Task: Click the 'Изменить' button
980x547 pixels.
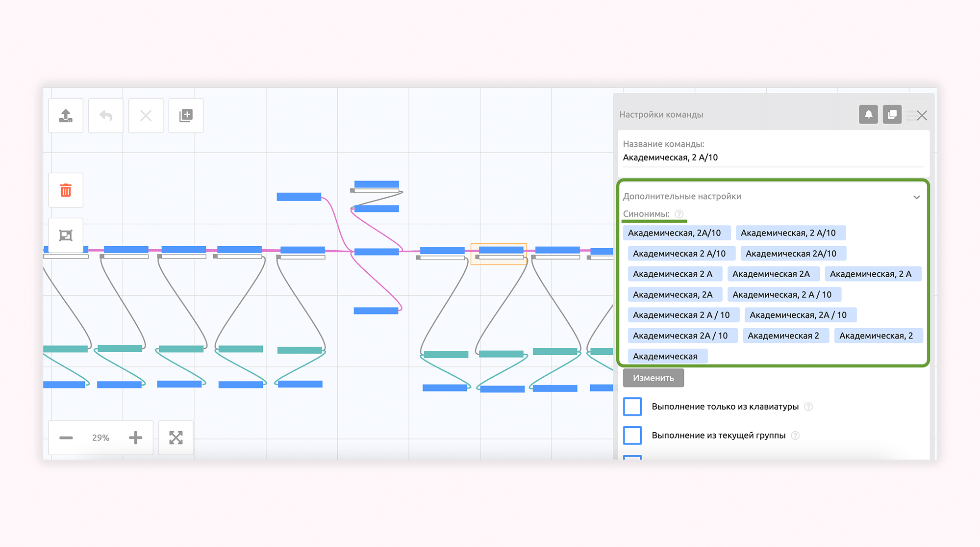Action: pos(653,378)
